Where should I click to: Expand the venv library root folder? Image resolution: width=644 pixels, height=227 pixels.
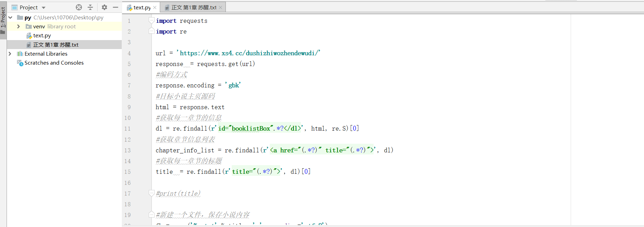(18, 26)
